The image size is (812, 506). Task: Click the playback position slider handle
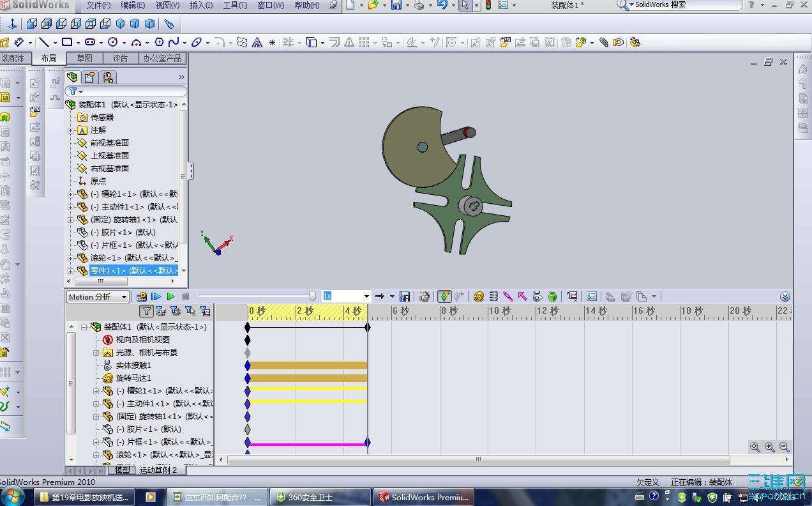coord(312,296)
